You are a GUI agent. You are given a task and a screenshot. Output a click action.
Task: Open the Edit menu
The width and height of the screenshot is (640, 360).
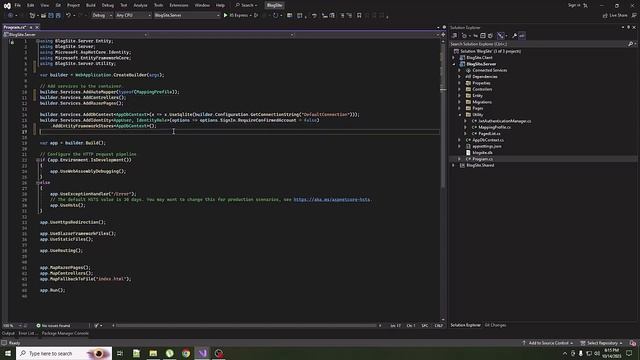[x=31, y=5]
